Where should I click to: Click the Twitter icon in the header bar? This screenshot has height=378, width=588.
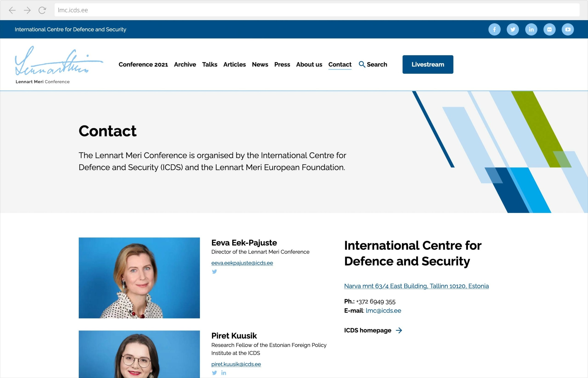click(x=513, y=29)
